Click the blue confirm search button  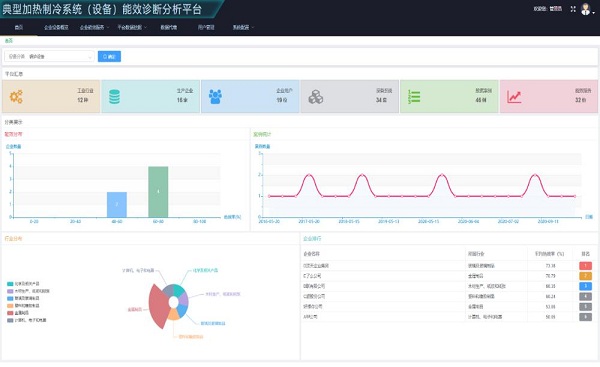pos(109,57)
